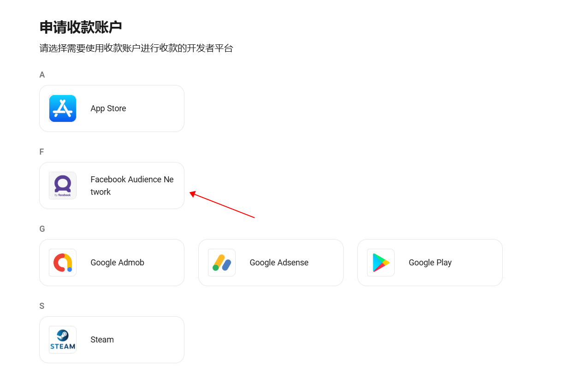Screen dimensions: 588x378
Task: Click the section letter F
Action: point(42,152)
